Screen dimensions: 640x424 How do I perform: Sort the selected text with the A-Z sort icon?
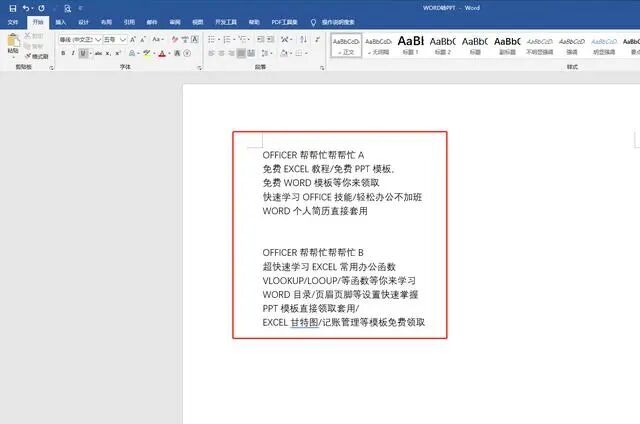tap(303, 40)
